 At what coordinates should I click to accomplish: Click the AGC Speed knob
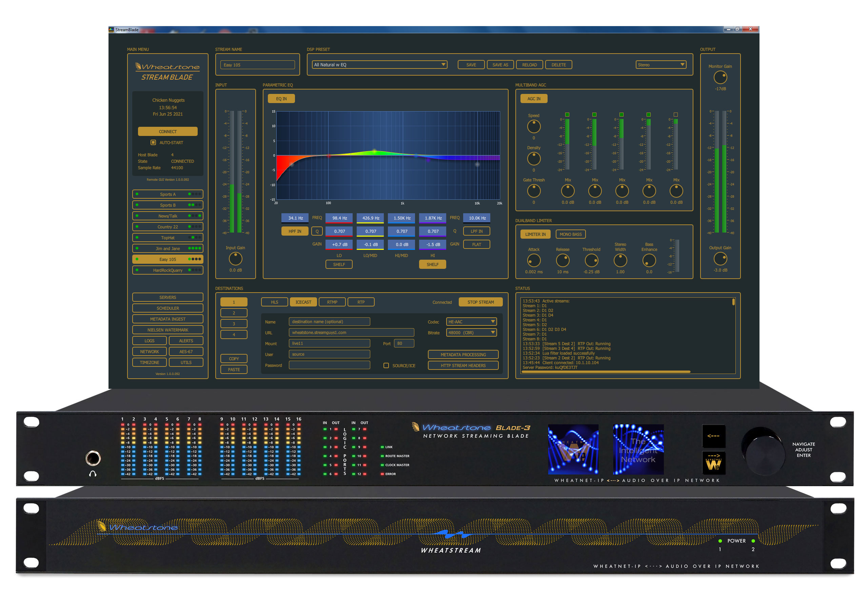point(534,126)
